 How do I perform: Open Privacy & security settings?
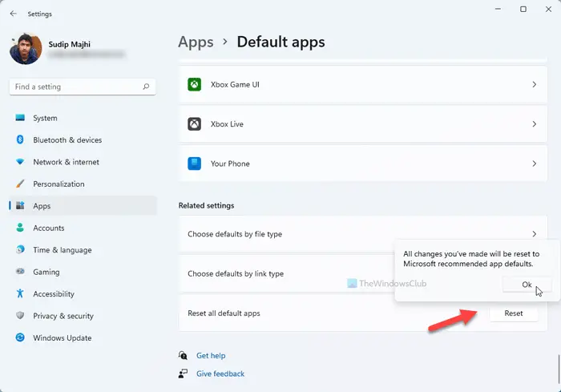click(83, 316)
